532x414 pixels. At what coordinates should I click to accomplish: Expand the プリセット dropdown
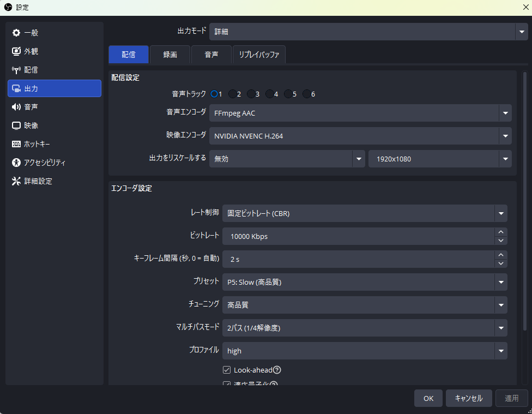pos(365,282)
